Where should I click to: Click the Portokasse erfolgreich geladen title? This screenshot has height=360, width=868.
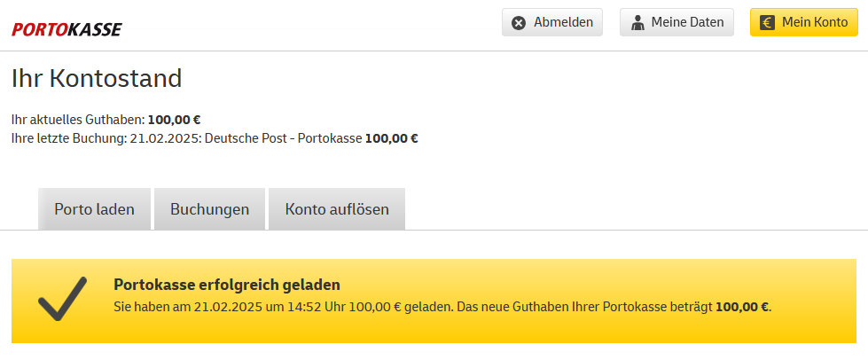(227, 285)
